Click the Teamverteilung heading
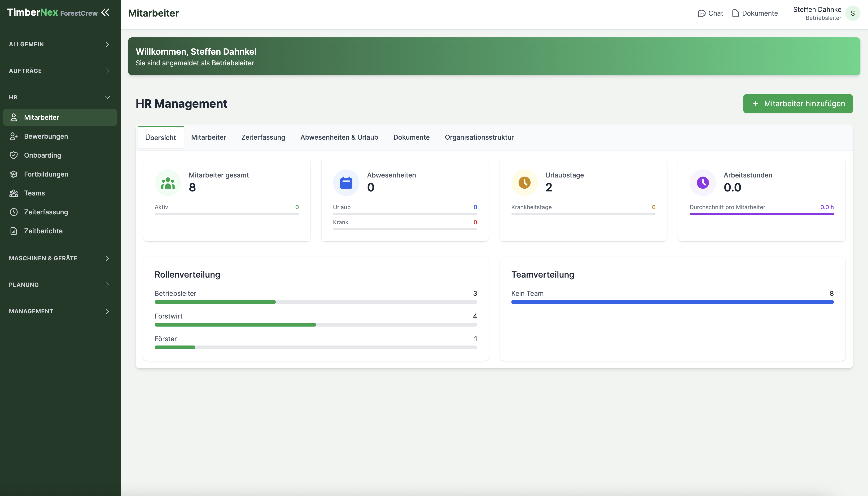This screenshot has height=496, width=868. click(543, 275)
